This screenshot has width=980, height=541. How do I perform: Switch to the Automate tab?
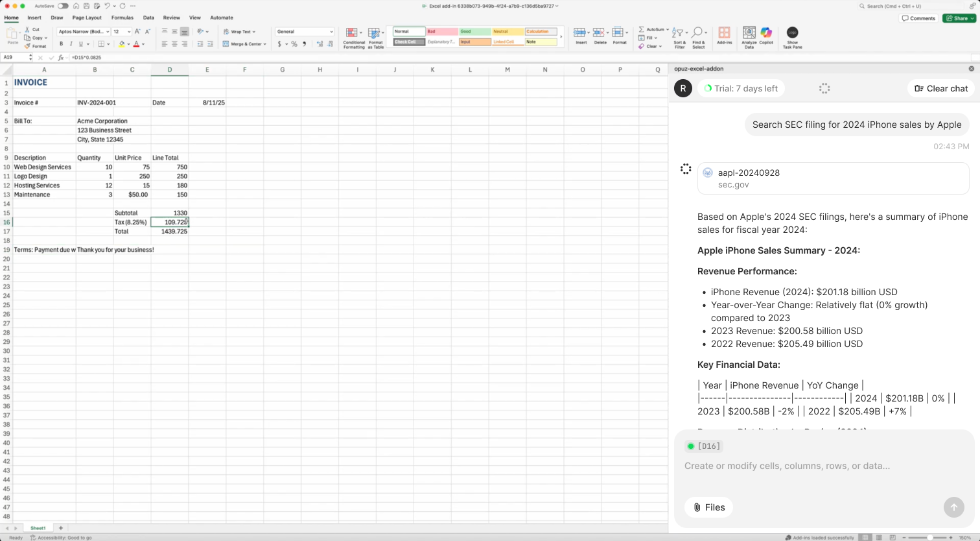tap(222, 18)
